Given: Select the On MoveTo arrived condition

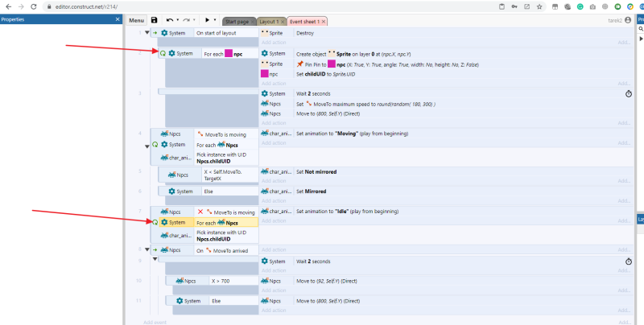Looking at the screenshot, I should pyautogui.click(x=226, y=250).
